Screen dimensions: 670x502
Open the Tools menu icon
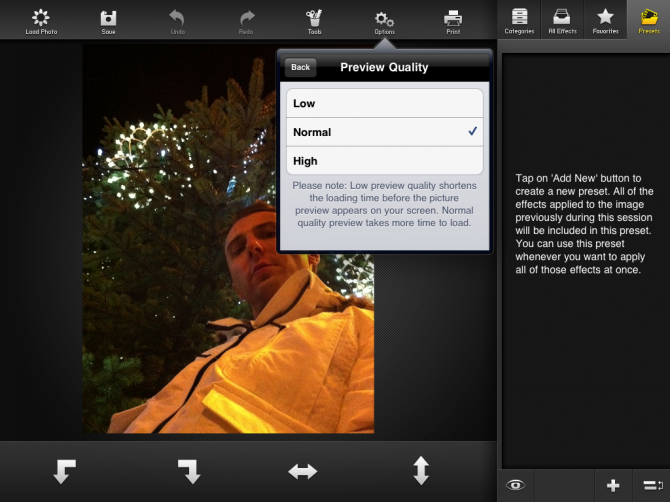[314, 20]
